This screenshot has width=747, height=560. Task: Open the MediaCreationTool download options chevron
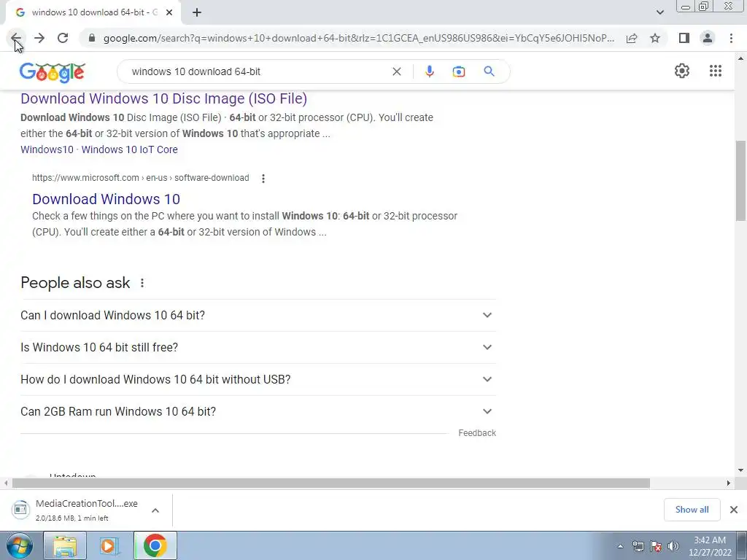click(155, 510)
